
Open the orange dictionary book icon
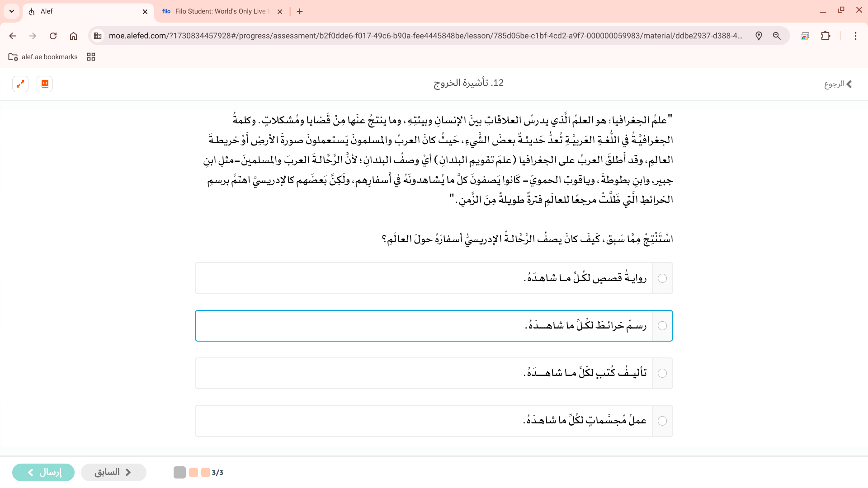(x=45, y=84)
